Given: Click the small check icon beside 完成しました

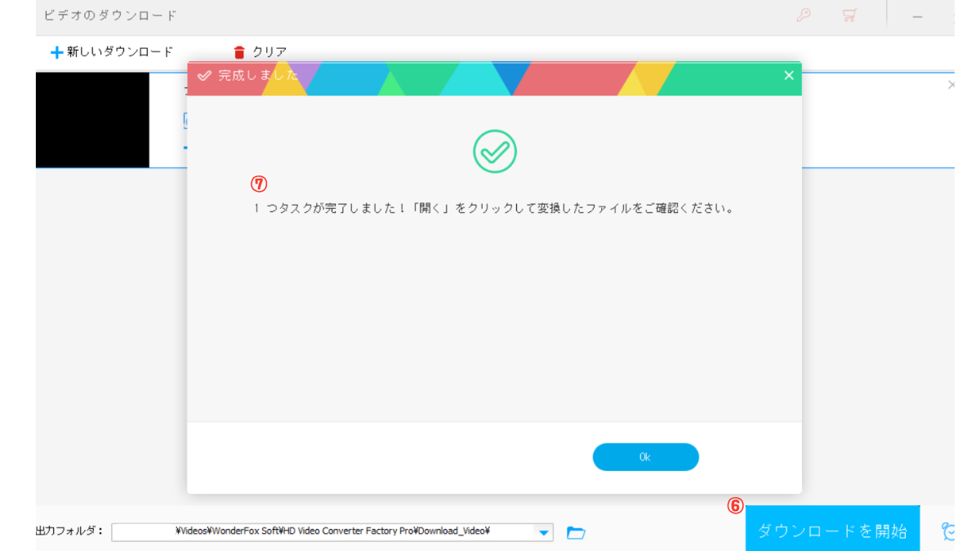Looking at the screenshot, I should 204,76.
